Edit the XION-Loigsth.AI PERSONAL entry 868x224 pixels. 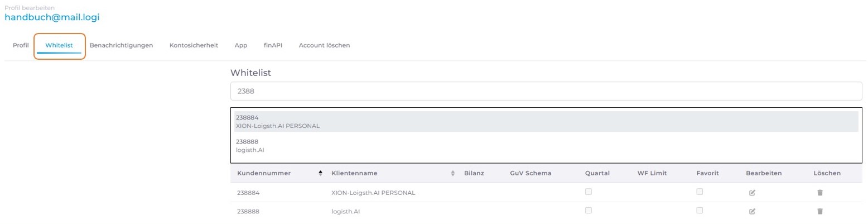point(752,193)
